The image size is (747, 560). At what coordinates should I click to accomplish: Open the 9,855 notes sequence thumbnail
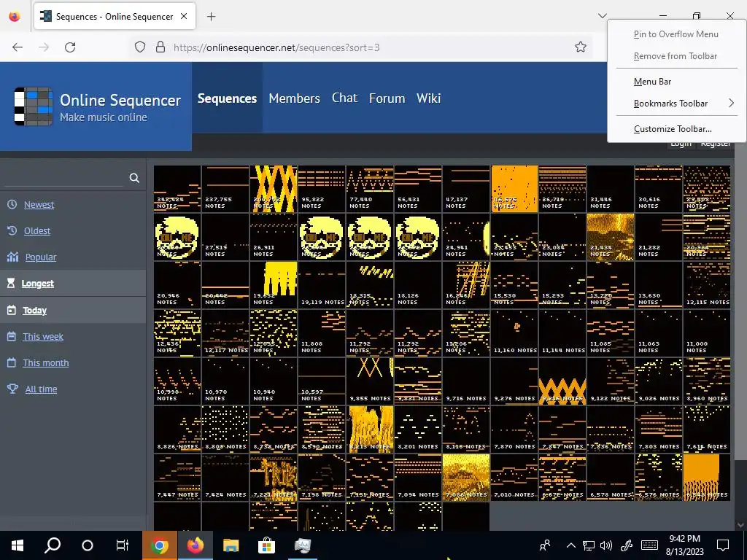click(x=370, y=381)
